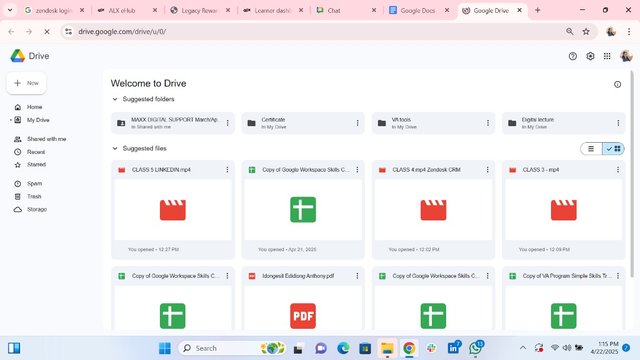Switch to the ALX eHub tab
The image size is (640, 360).
[x=127, y=11]
